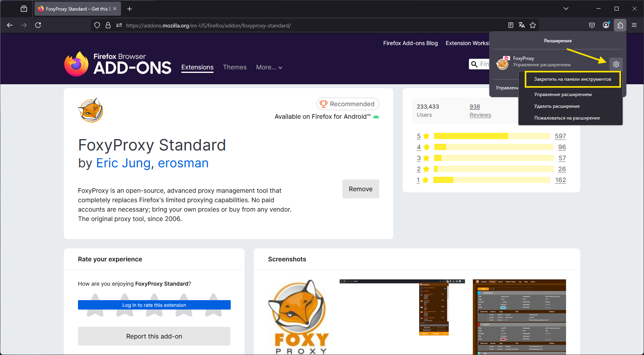Image resolution: width=644 pixels, height=355 pixels.
Task: Close the FoxyProxy Standard browser tab
Action: 115,9
